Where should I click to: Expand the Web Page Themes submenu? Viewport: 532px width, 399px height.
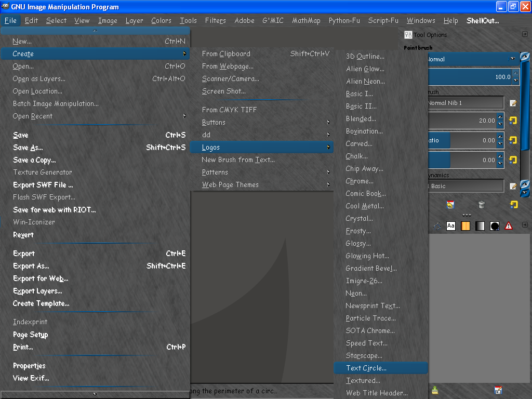[262, 184]
